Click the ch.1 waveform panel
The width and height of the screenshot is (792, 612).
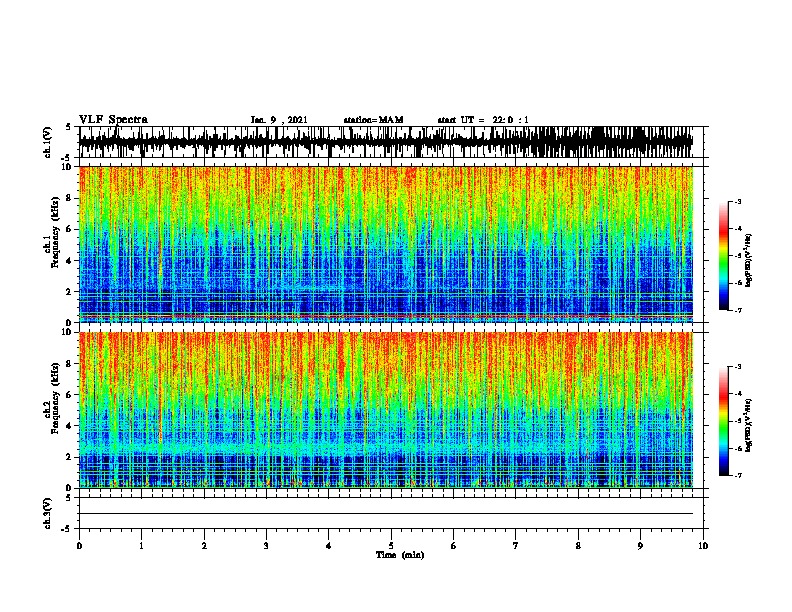point(391,142)
